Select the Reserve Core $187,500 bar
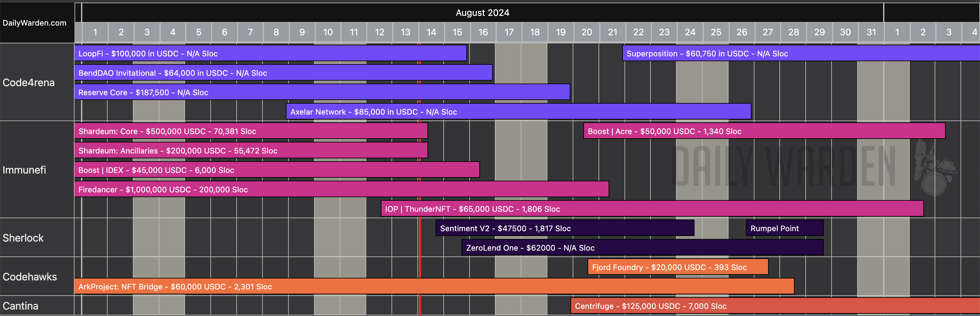The image size is (980, 316). pos(322,92)
